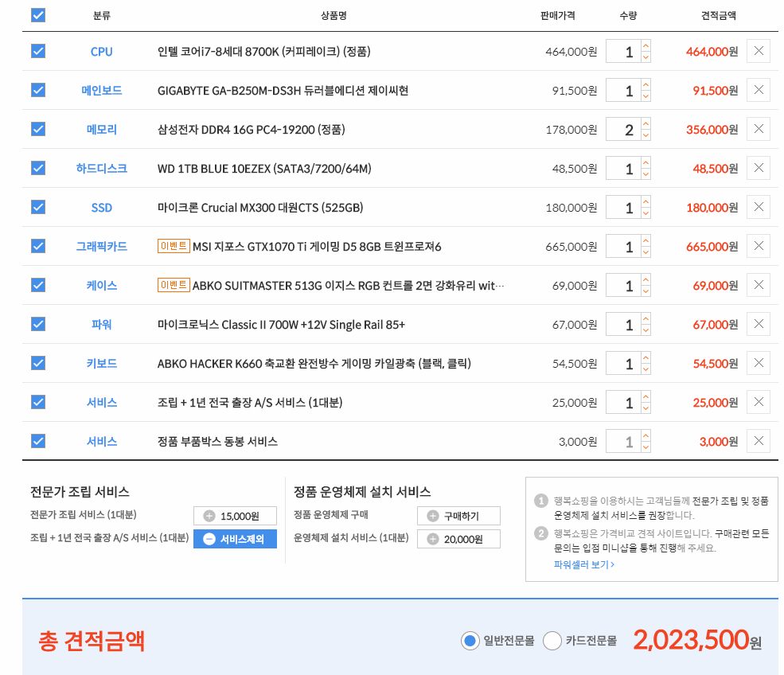
Task: Open the SSD category link
Action: 102,208
